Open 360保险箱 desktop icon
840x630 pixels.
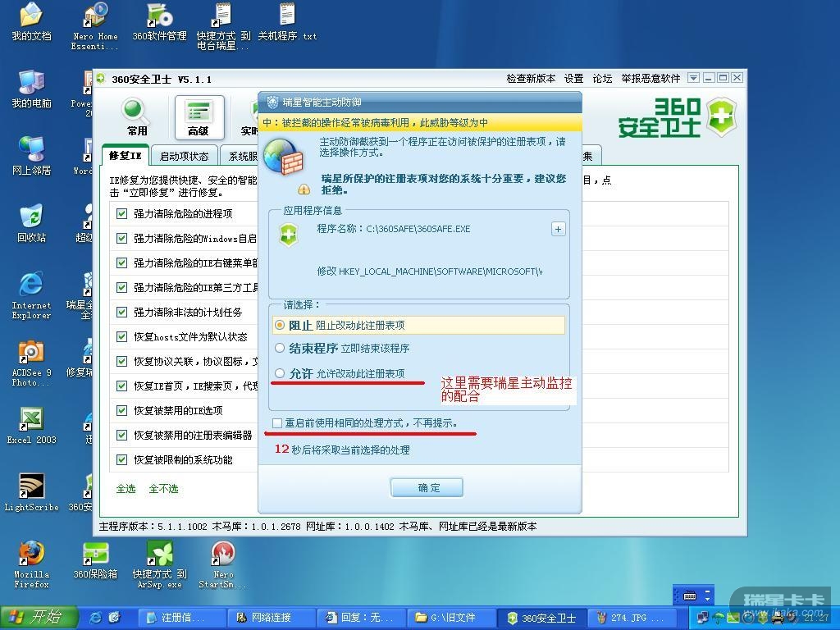tap(95, 560)
